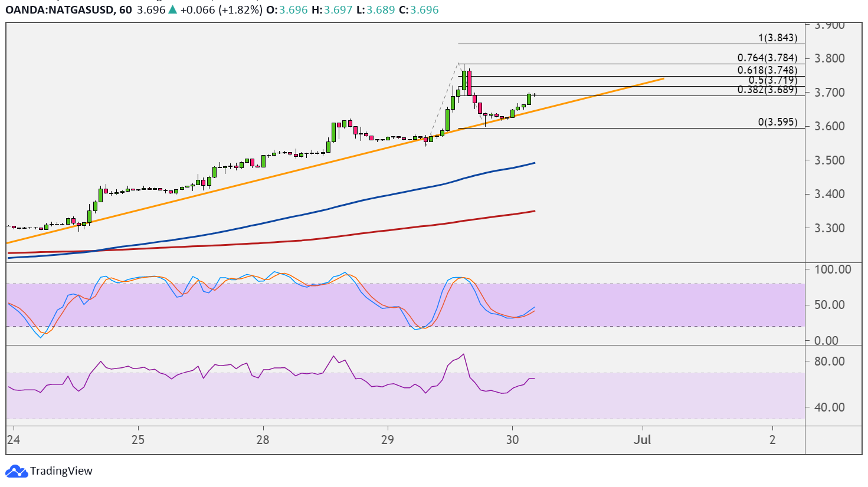Screen dimensions: 868x487
Task: Click the 3.400 price axis label
Action: pos(830,194)
